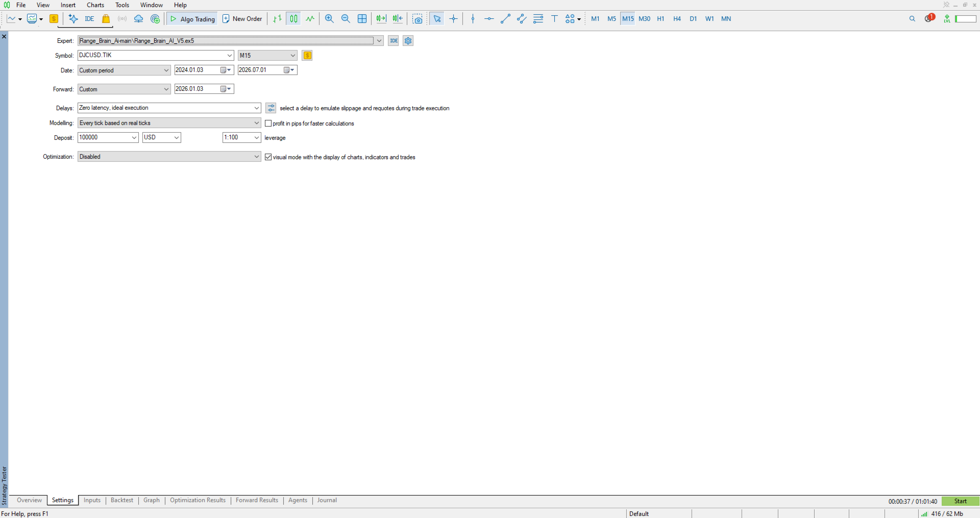The image size is (980, 518).
Task: Open the search magnifier icon
Action: point(912,19)
